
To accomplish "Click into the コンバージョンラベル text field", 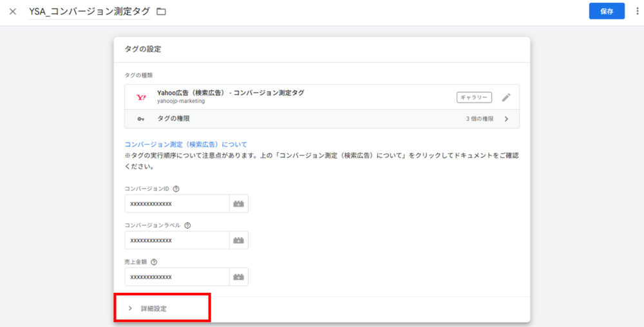I will pyautogui.click(x=176, y=241).
